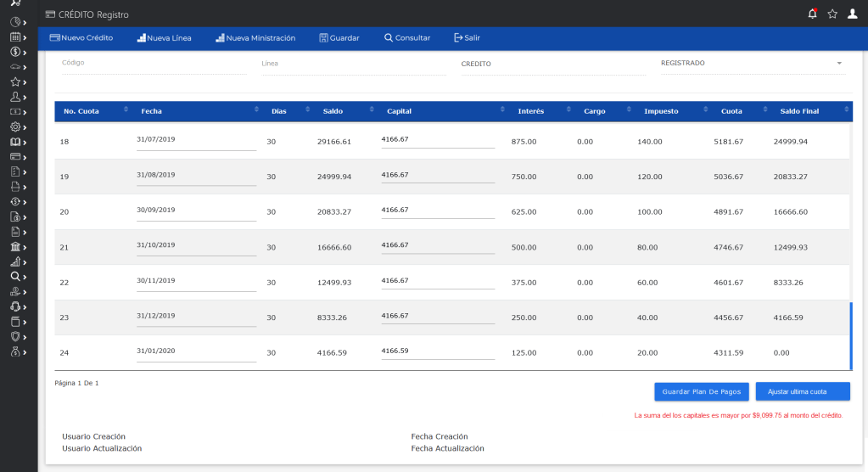
Task: Click the Capital field for cuota 24
Action: pyautogui.click(x=438, y=351)
